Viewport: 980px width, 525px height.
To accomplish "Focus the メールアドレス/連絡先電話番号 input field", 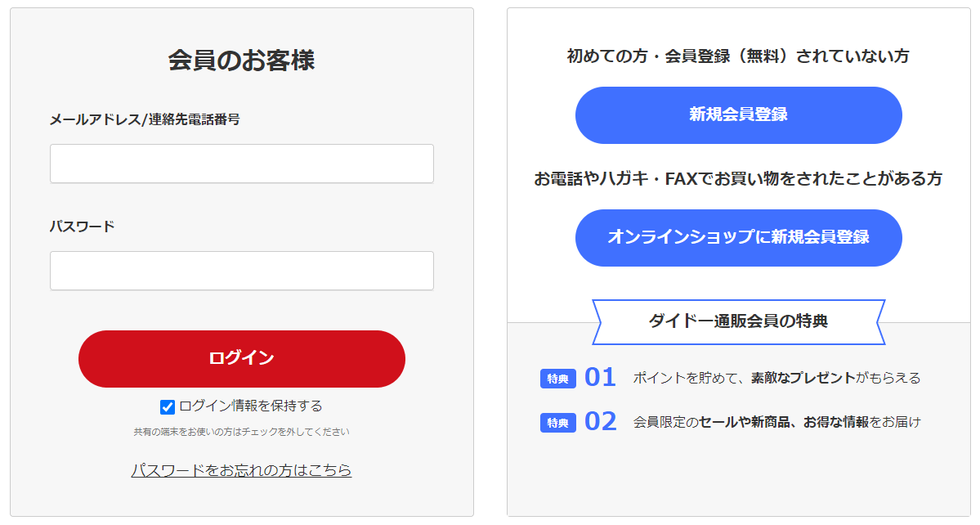I will pyautogui.click(x=242, y=164).
